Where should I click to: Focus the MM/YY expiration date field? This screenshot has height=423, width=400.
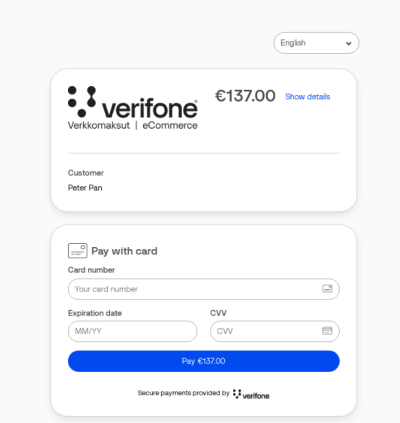(133, 331)
